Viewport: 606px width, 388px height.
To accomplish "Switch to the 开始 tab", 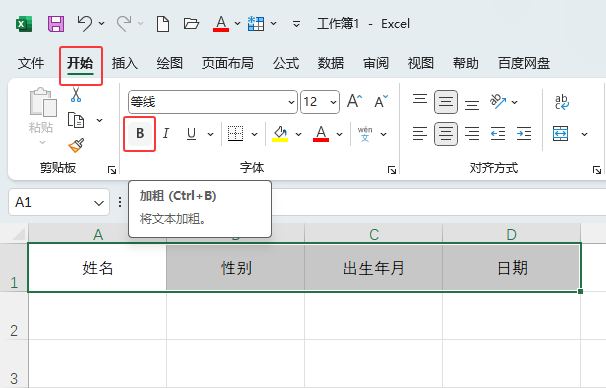I will [x=80, y=63].
